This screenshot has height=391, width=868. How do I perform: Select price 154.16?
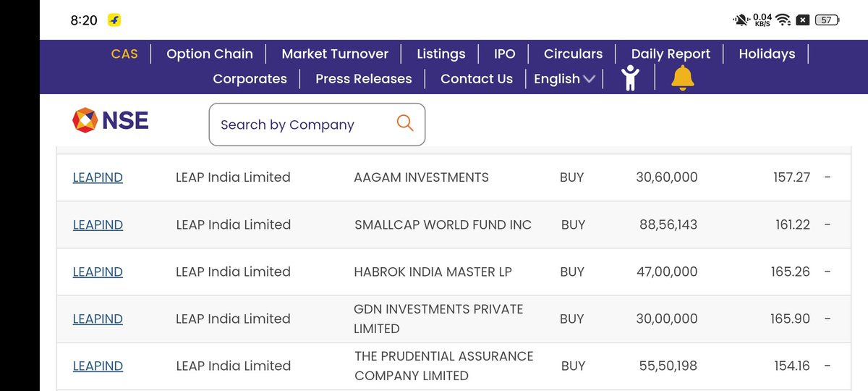[792, 366]
